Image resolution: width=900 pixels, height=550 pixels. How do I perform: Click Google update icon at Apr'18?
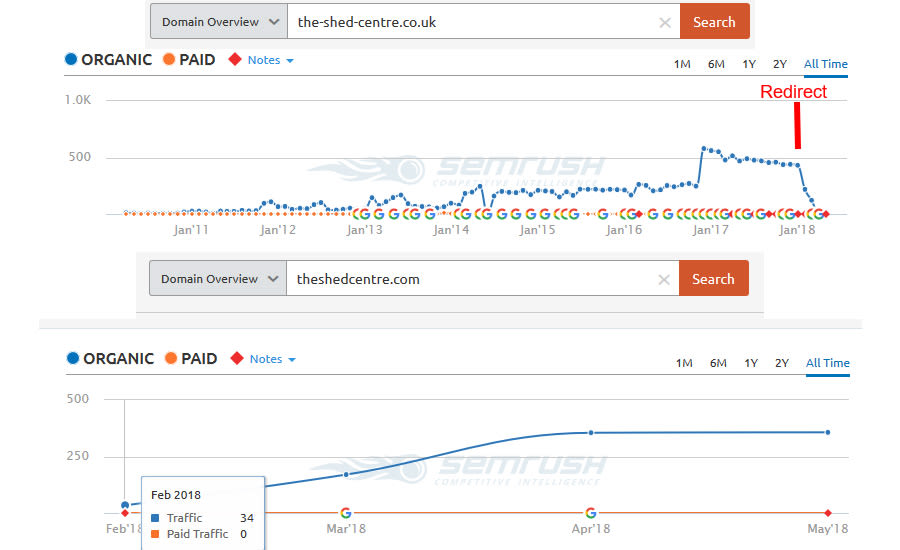click(x=591, y=513)
